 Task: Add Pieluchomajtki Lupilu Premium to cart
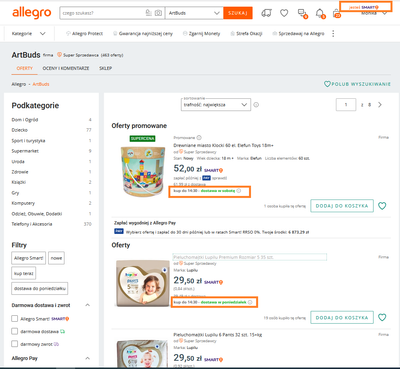coord(342,317)
